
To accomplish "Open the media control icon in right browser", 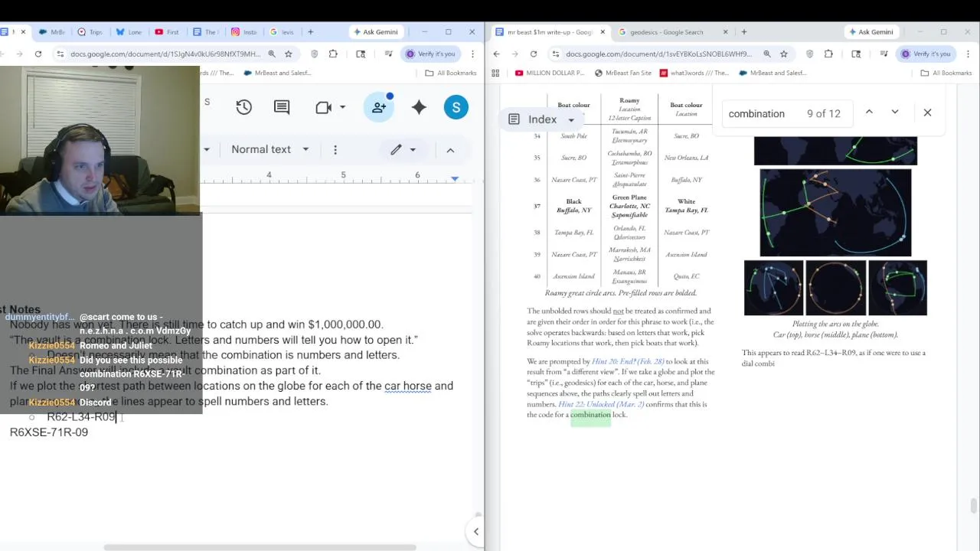I will [x=884, y=54].
